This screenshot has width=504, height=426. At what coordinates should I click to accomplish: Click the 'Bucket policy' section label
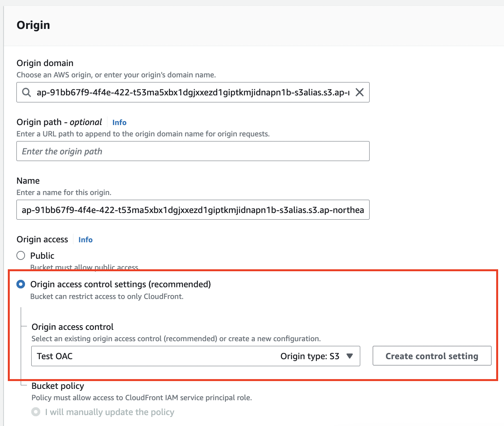(58, 386)
